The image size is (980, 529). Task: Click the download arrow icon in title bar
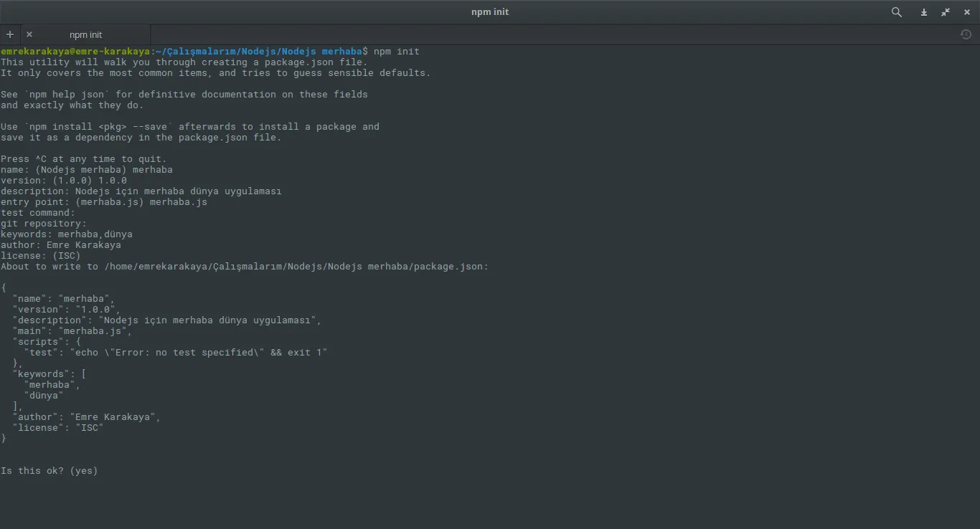[923, 11]
